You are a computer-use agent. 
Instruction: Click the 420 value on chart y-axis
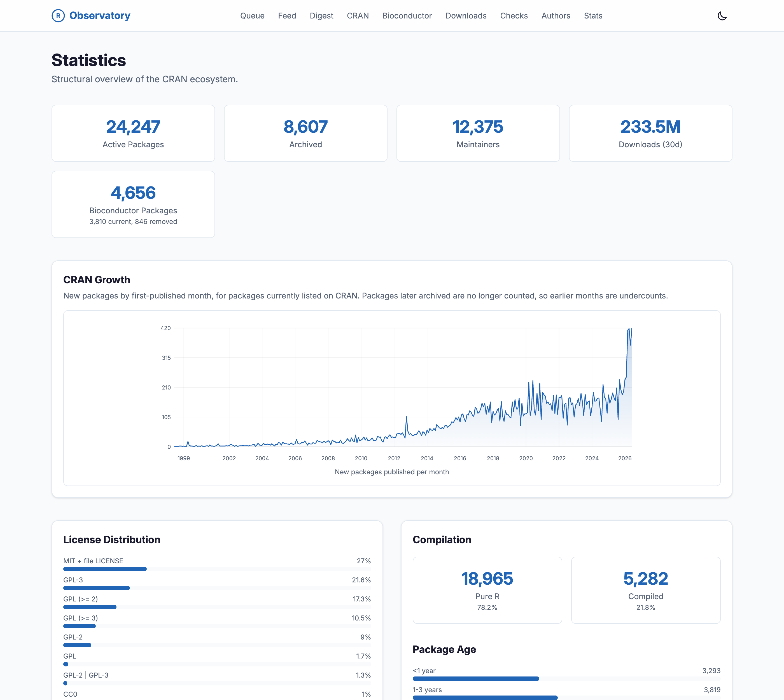point(165,328)
